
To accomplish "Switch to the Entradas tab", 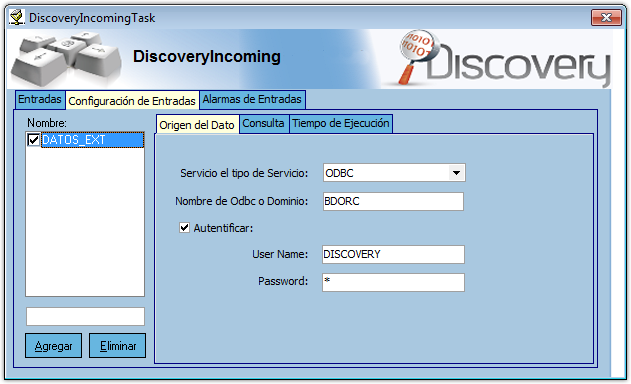I will pyautogui.click(x=39, y=99).
